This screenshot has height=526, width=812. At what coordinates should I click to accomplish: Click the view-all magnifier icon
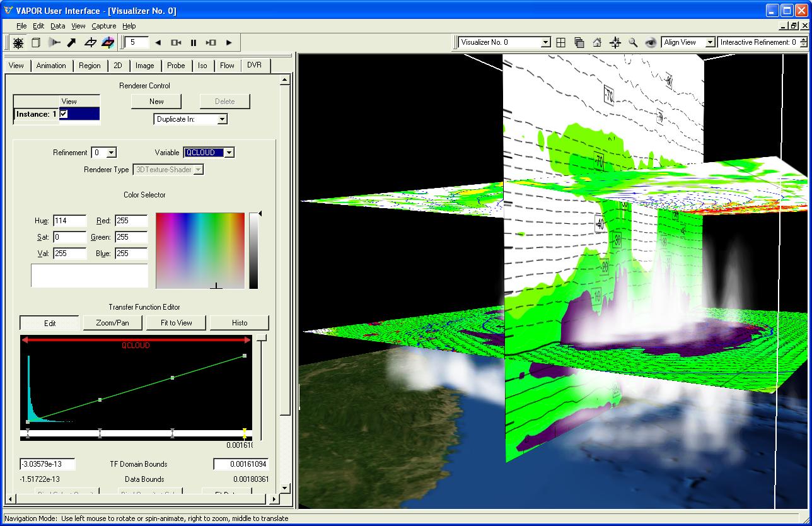(x=633, y=42)
